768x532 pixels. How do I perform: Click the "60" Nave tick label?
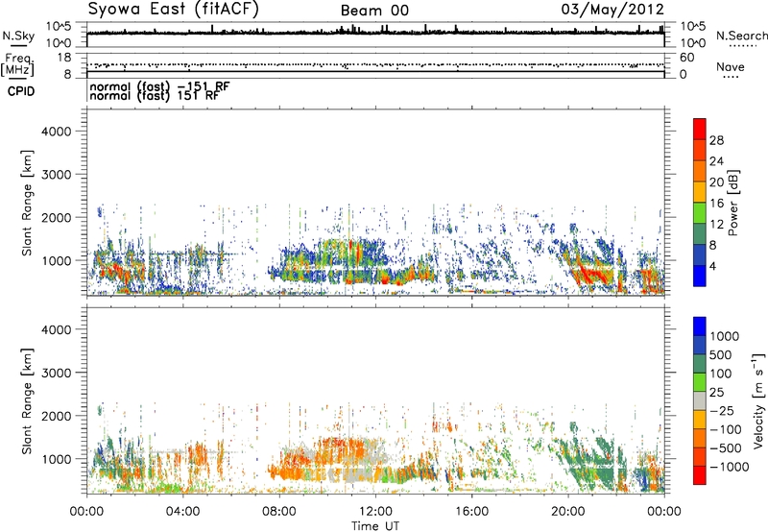686,58
